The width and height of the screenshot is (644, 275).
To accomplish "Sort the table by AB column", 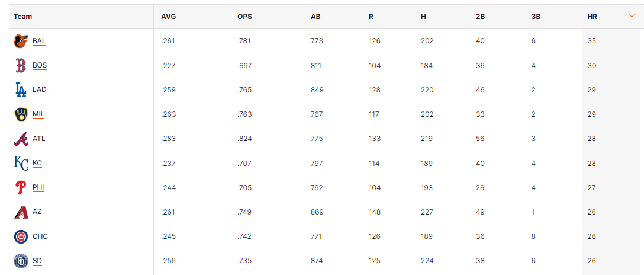I will click(315, 17).
